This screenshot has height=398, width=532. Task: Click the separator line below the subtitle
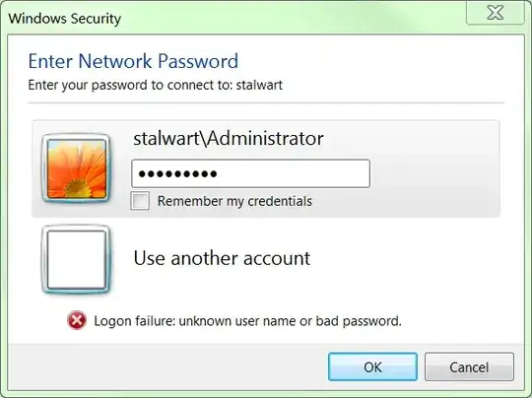[266, 102]
